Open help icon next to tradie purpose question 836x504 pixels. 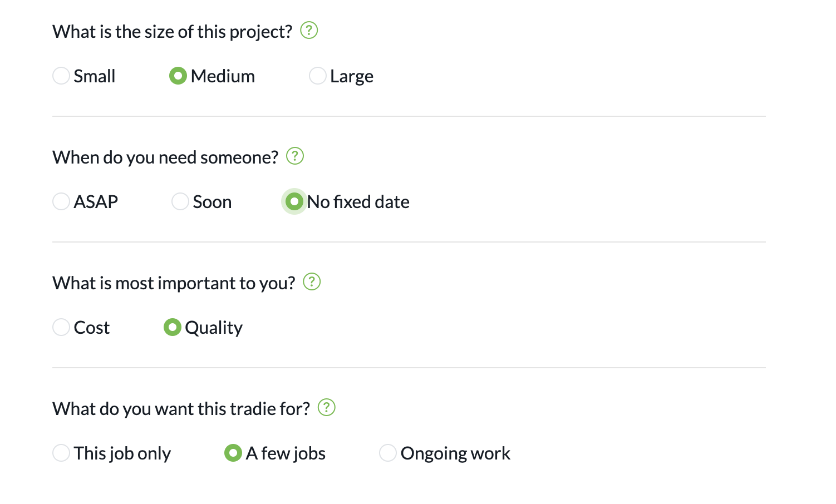[327, 407]
